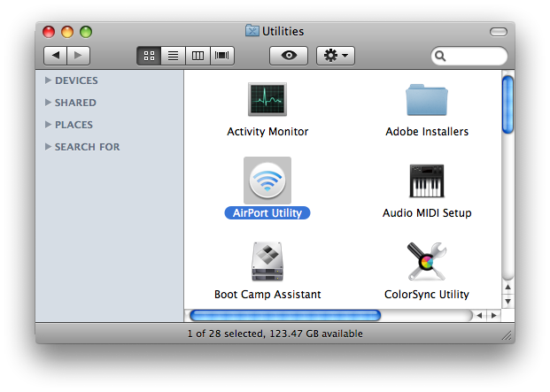Switch to icon view
This screenshot has width=550, height=392.
coord(149,56)
